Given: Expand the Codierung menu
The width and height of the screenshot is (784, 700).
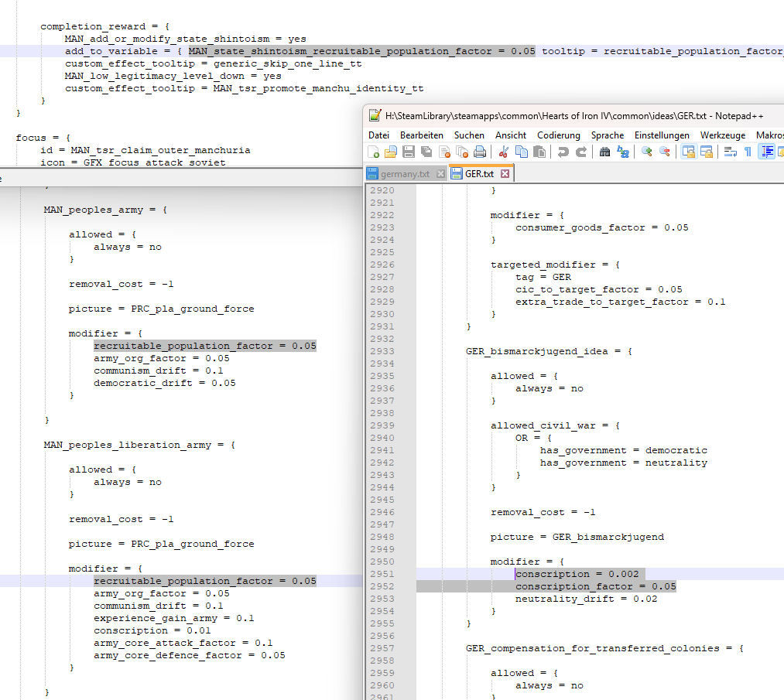Looking at the screenshot, I should click(x=558, y=135).
